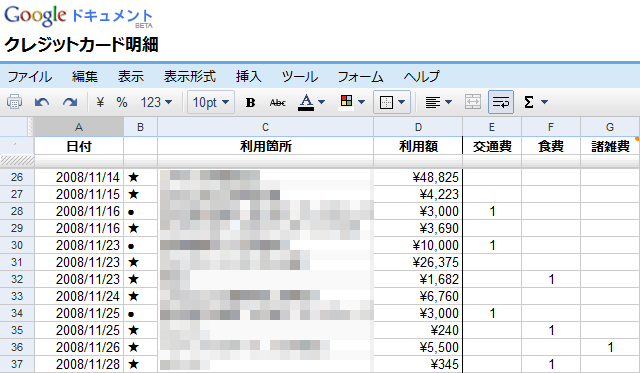Select row 30 header
Screen dimensions: 640x373
(x=17, y=245)
